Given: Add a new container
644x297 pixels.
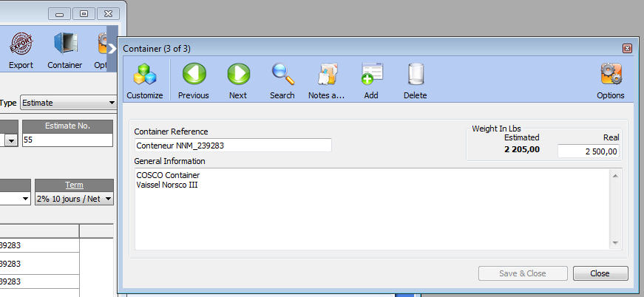Looking at the screenshot, I should coord(370,81).
